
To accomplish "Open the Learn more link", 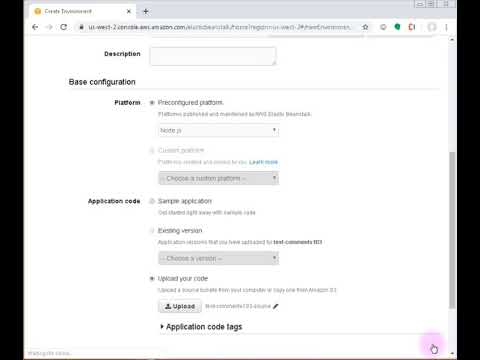I will (263, 162).
